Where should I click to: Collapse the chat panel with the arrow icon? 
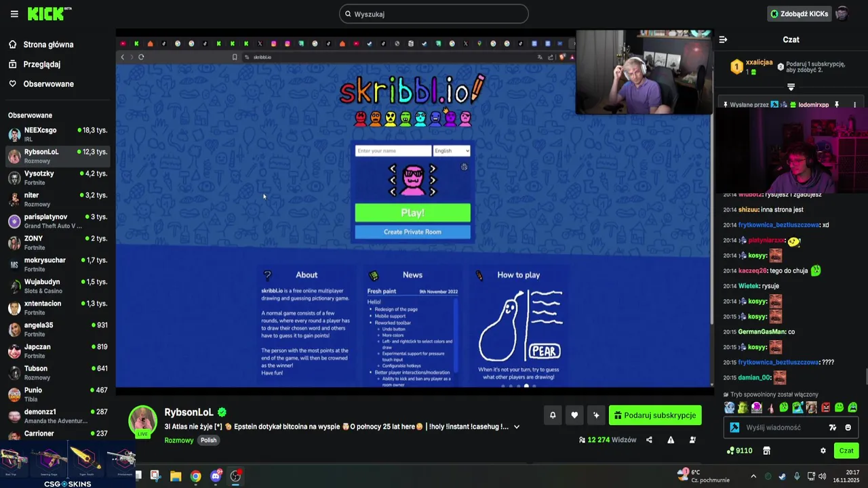click(x=723, y=39)
